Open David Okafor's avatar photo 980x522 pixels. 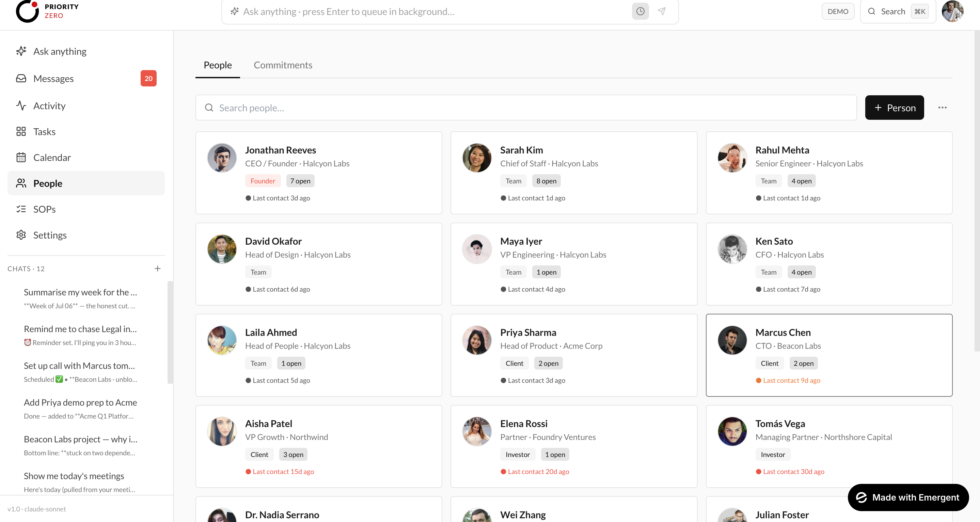pyautogui.click(x=222, y=249)
